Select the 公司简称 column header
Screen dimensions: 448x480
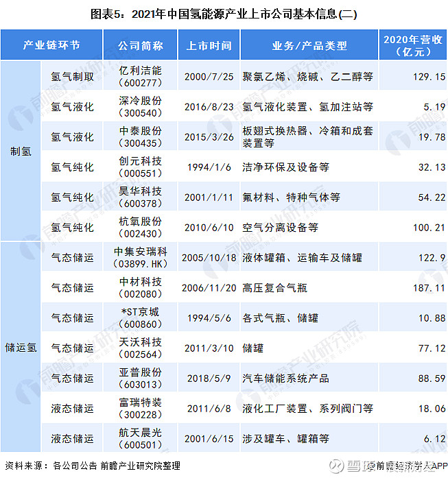(x=140, y=45)
